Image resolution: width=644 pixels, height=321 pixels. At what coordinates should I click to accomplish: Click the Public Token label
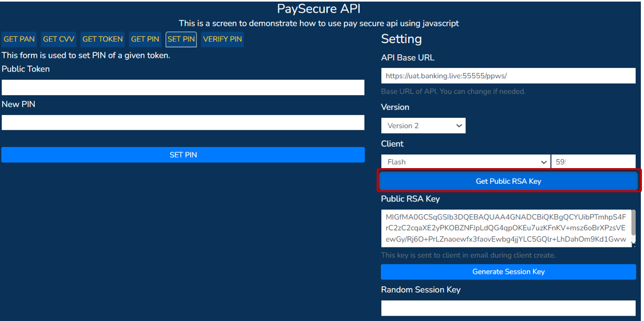[x=26, y=69]
